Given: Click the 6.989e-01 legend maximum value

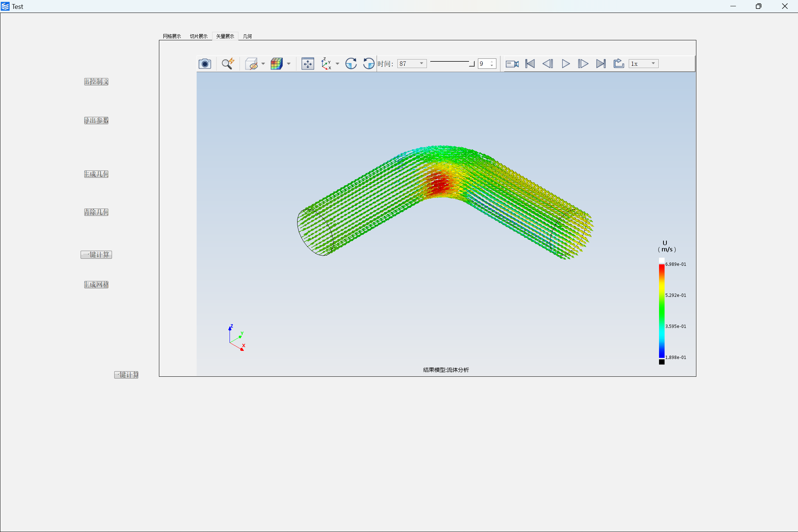Looking at the screenshot, I should [x=676, y=264].
